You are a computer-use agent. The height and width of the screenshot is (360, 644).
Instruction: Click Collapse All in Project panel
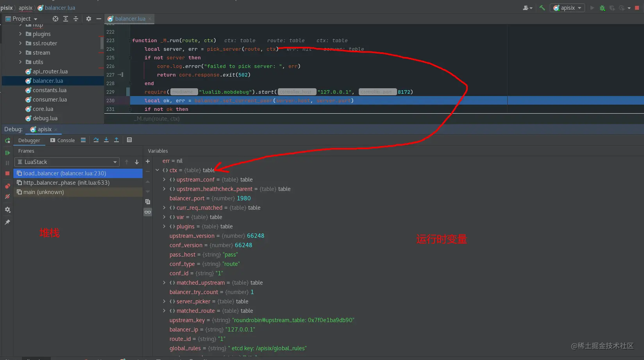click(76, 19)
